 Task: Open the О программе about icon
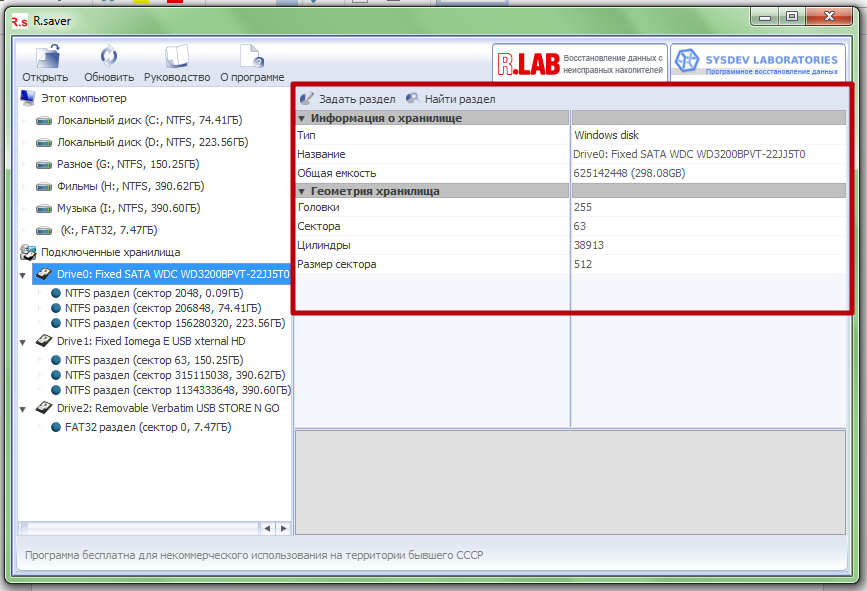point(251,58)
